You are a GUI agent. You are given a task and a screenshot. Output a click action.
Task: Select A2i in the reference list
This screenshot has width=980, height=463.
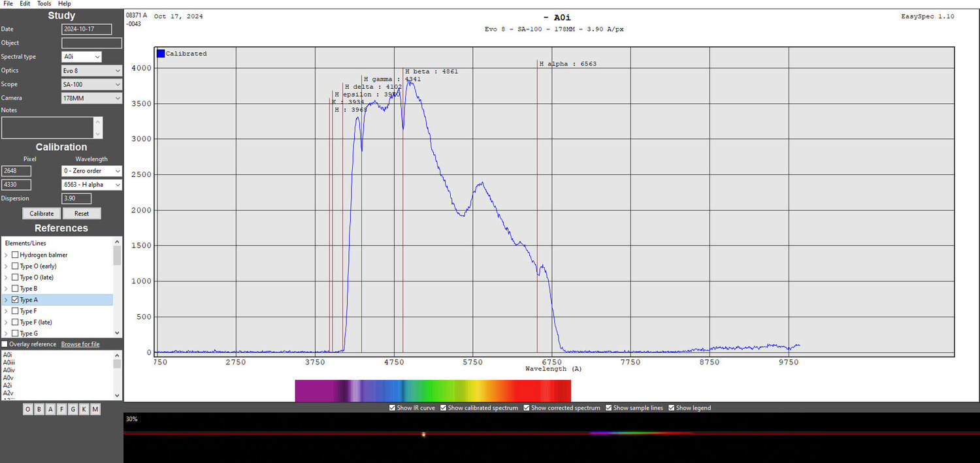coord(8,386)
